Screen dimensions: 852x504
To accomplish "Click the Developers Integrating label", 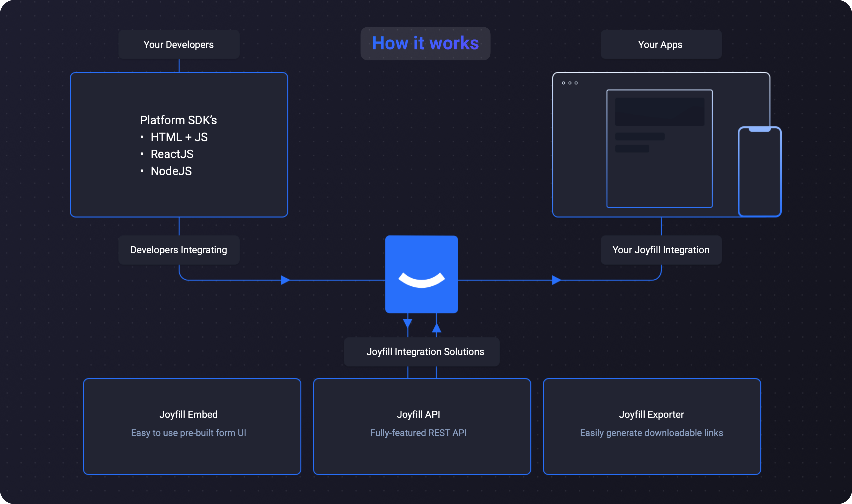I will tap(179, 250).
